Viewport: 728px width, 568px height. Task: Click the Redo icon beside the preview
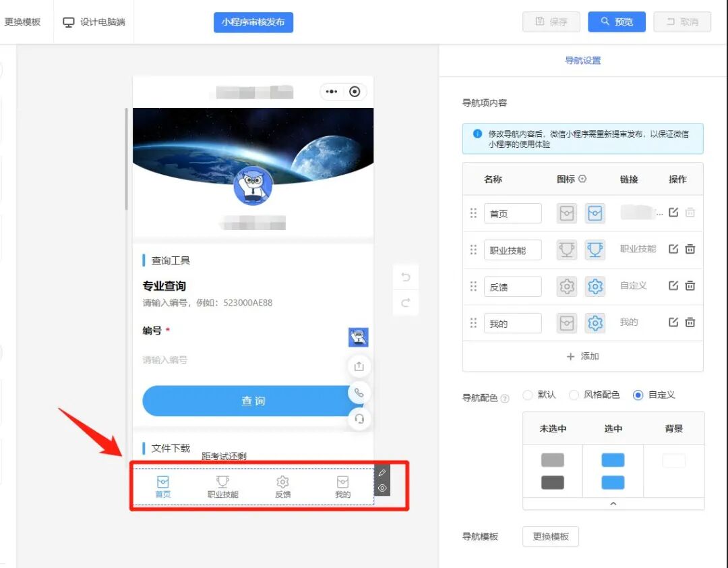405,303
